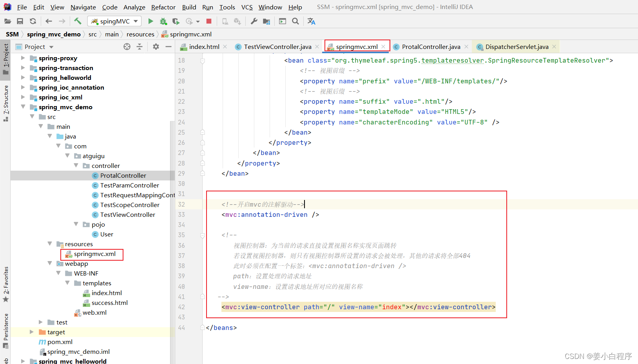The image size is (638, 364).
Task: Close the TestViewController.java tab
Action: point(317,47)
